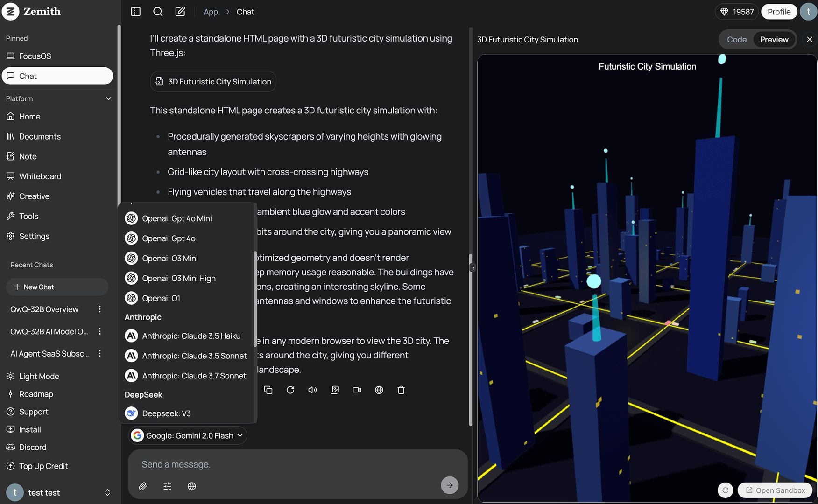Enable web search globe in message box

tap(191, 486)
